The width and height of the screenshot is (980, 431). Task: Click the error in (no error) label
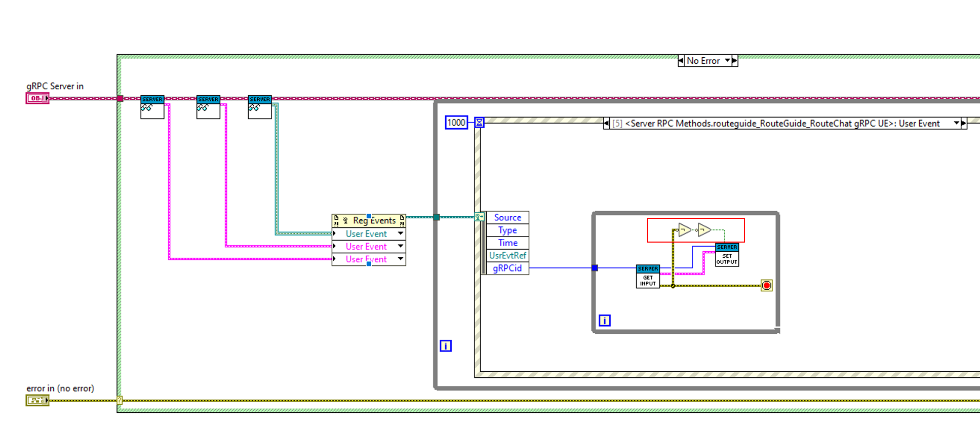coord(60,388)
